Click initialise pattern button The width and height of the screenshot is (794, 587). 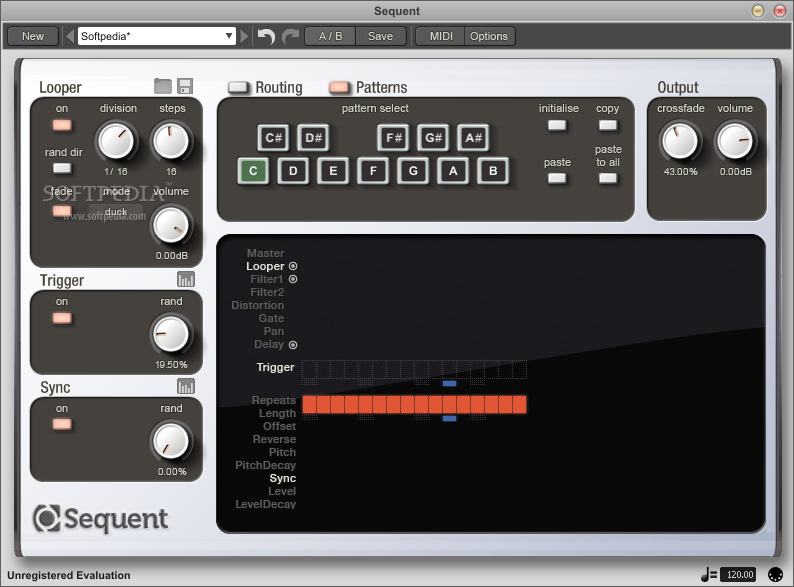point(557,125)
